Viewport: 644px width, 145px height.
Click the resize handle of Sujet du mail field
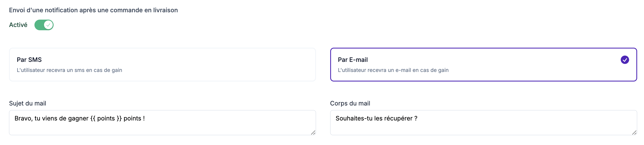(x=313, y=132)
